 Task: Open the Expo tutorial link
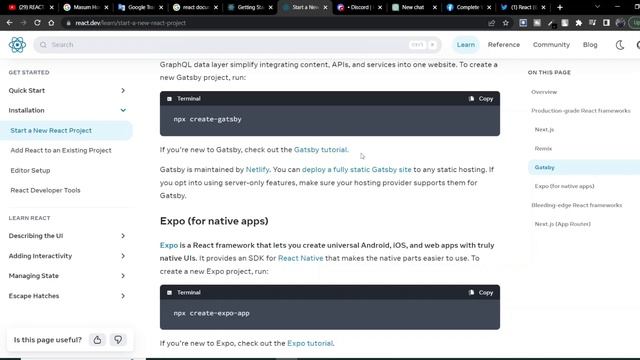[310, 343]
